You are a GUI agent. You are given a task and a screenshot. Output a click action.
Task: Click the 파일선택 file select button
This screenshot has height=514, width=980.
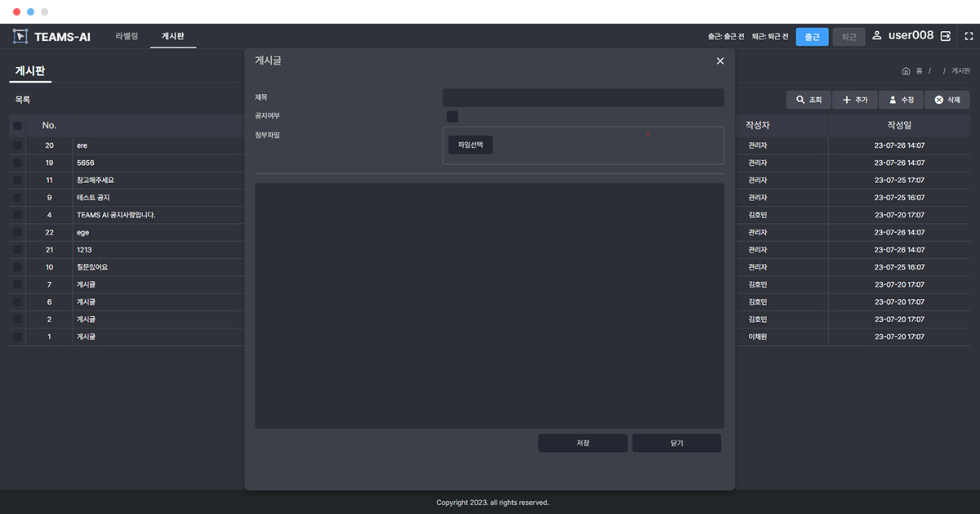coord(470,145)
